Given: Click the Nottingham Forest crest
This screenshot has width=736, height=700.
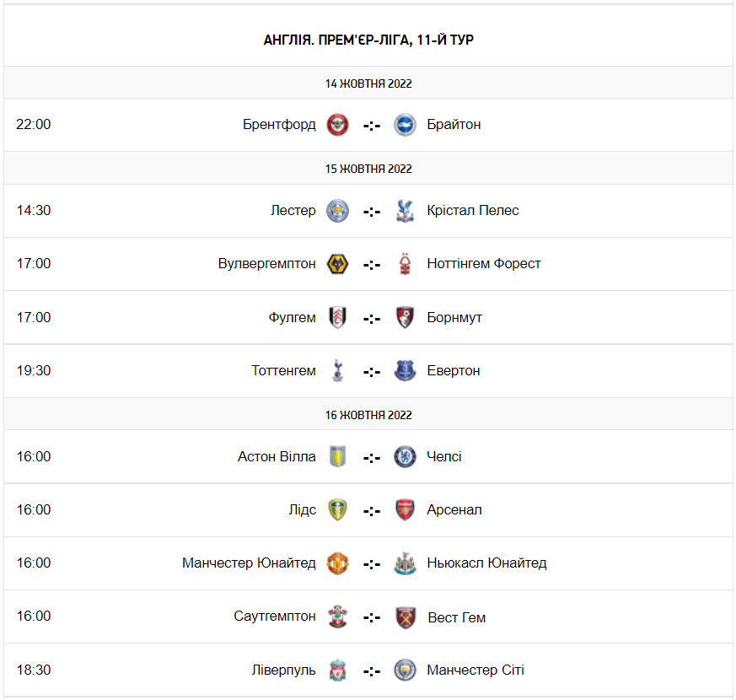Looking at the screenshot, I should pyautogui.click(x=406, y=264).
